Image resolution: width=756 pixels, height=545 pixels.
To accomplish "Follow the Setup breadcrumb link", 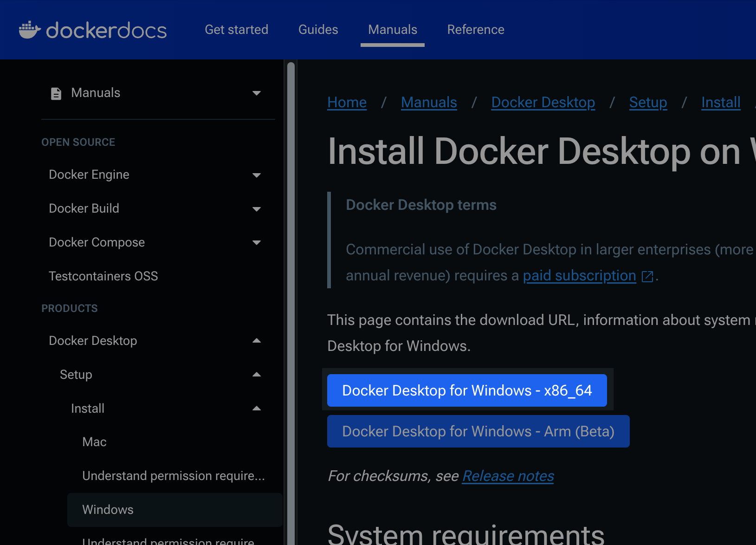I will point(648,102).
